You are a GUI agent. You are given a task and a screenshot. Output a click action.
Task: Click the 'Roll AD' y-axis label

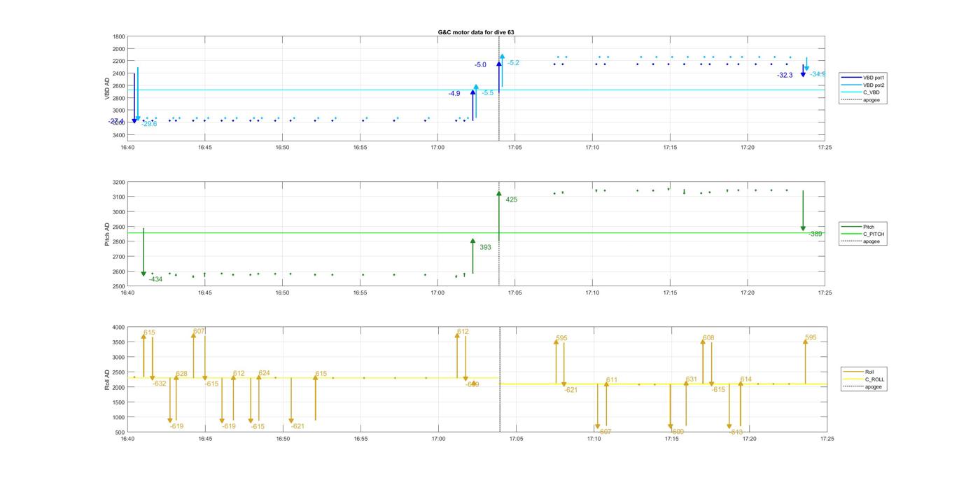click(x=108, y=380)
